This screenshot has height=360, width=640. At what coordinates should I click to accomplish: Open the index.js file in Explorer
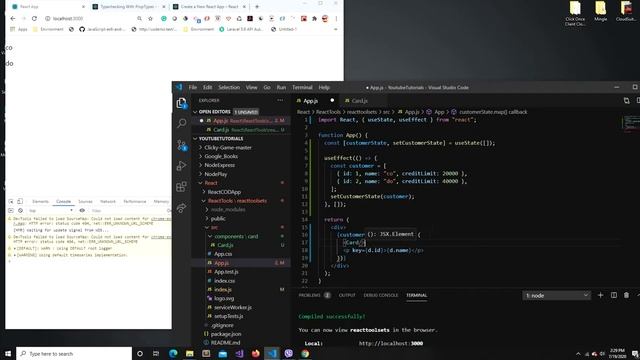[223, 289]
